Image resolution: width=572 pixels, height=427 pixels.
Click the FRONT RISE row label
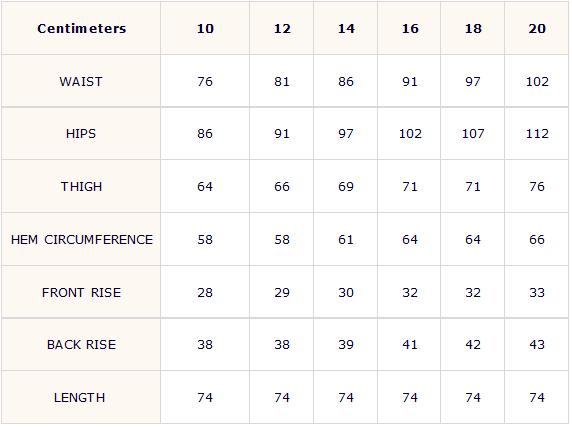tap(81, 292)
